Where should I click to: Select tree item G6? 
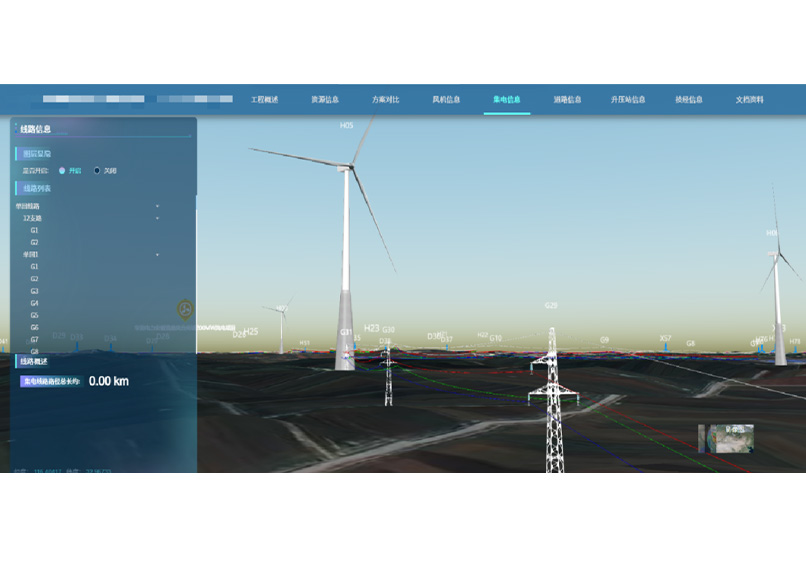pos(34,328)
